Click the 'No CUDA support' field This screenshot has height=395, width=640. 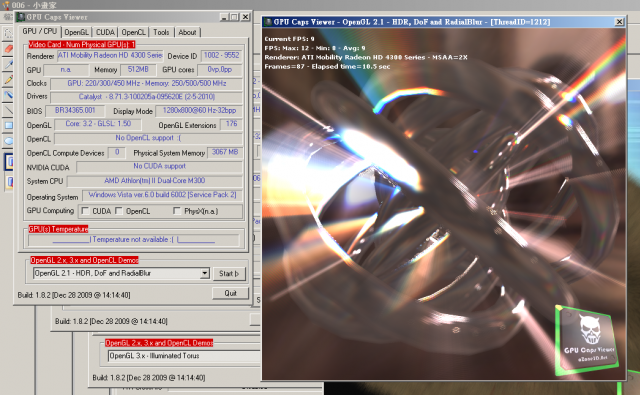click(x=160, y=166)
